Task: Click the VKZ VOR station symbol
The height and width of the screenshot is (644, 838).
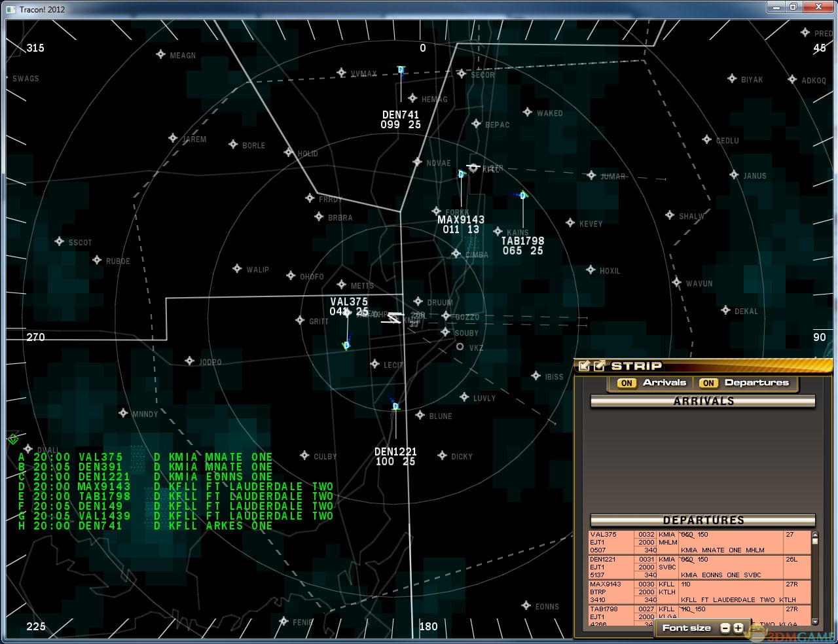Action: (x=460, y=347)
